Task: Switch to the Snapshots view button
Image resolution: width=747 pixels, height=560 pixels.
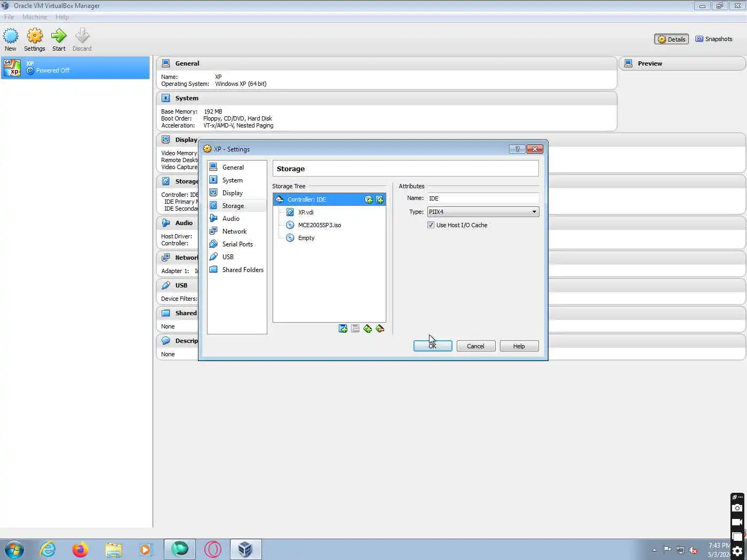Action: click(713, 39)
